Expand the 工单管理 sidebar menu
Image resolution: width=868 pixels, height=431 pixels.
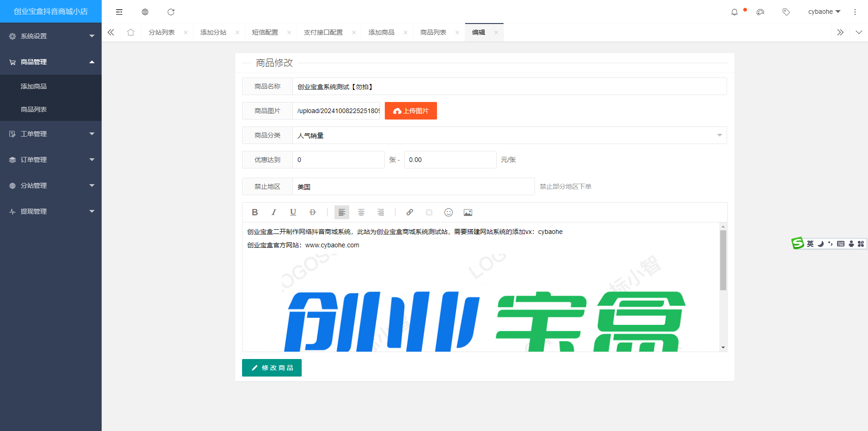51,134
